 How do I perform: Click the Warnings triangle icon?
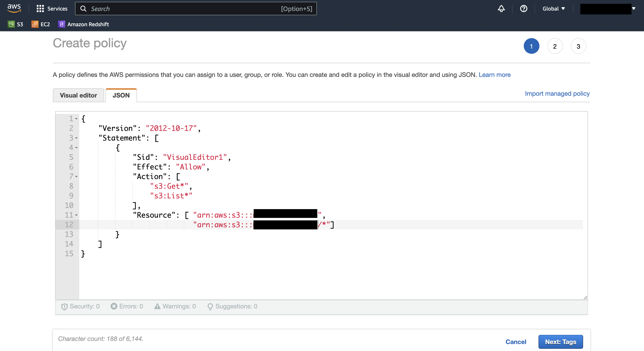[x=157, y=306]
